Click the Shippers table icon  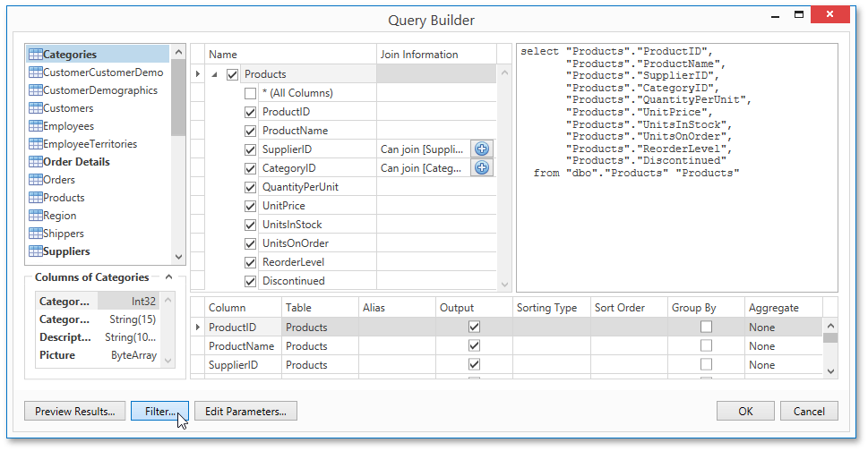[x=36, y=234]
